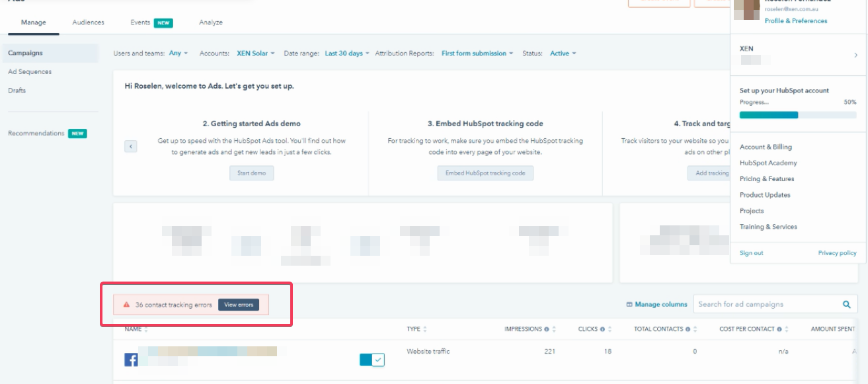
Task: Sort by IMPRESSIONS using its sort arrows
Action: pyautogui.click(x=554, y=329)
